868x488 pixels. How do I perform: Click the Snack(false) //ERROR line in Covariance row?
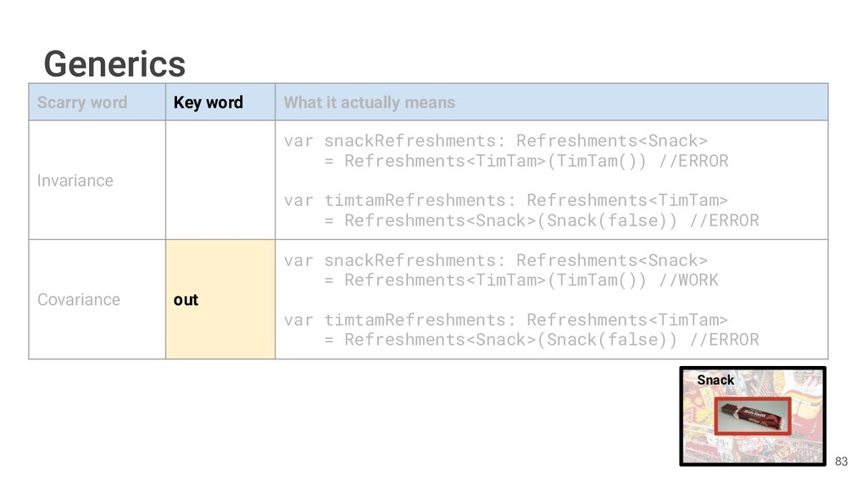(541, 340)
